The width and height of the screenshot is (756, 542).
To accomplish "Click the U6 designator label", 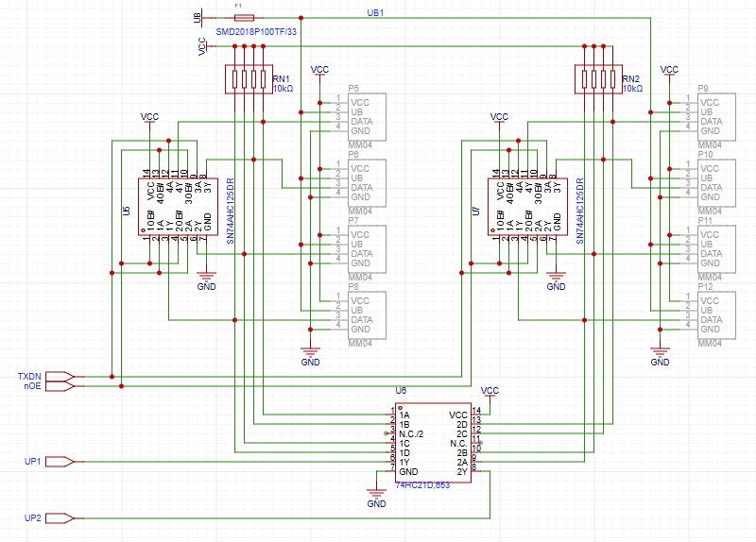I will pos(401,391).
